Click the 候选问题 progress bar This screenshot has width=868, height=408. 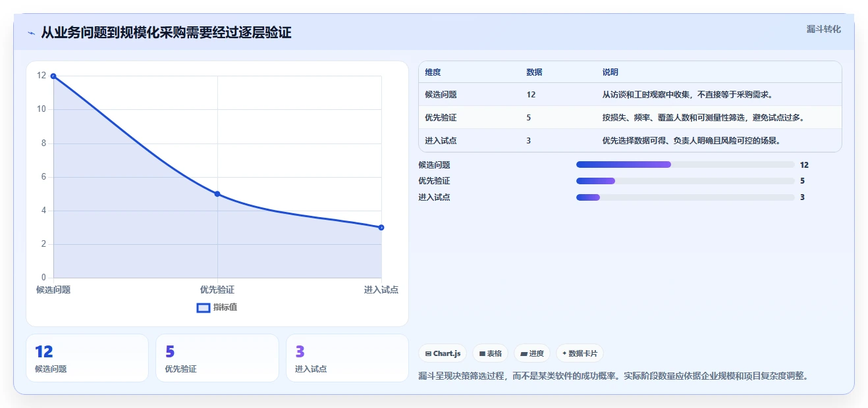pos(685,165)
